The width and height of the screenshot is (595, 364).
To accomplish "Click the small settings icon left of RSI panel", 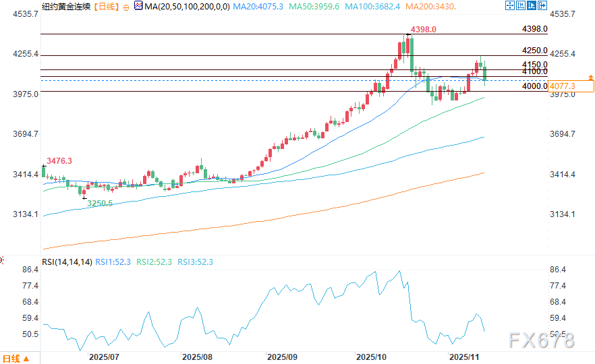I will (x=2, y=260).
